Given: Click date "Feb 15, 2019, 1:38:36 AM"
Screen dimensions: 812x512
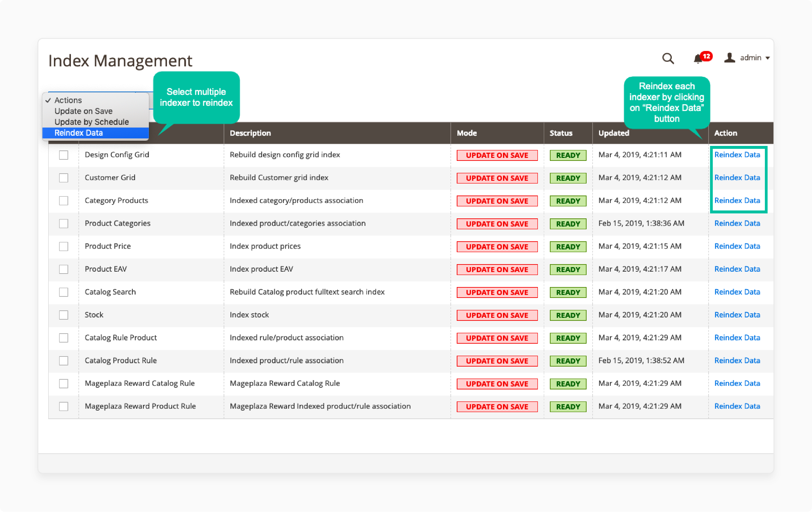Looking at the screenshot, I should (641, 223).
